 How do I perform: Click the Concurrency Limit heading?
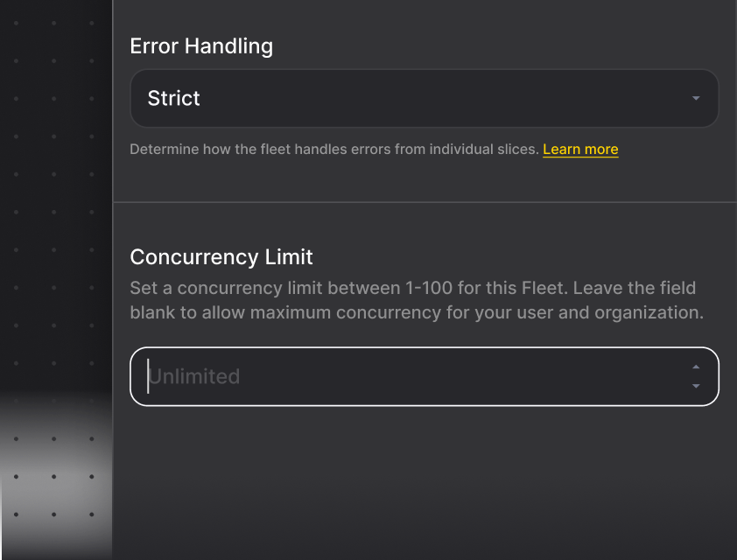click(221, 257)
